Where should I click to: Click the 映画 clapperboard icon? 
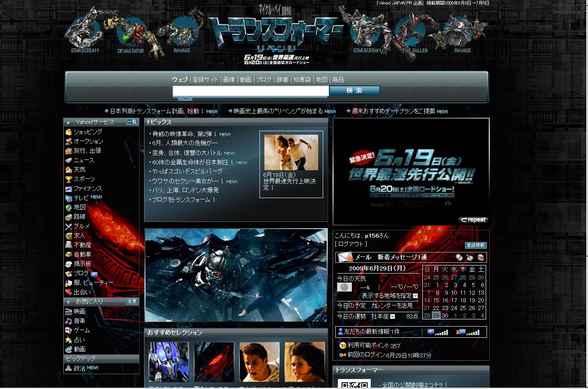[69, 312]
